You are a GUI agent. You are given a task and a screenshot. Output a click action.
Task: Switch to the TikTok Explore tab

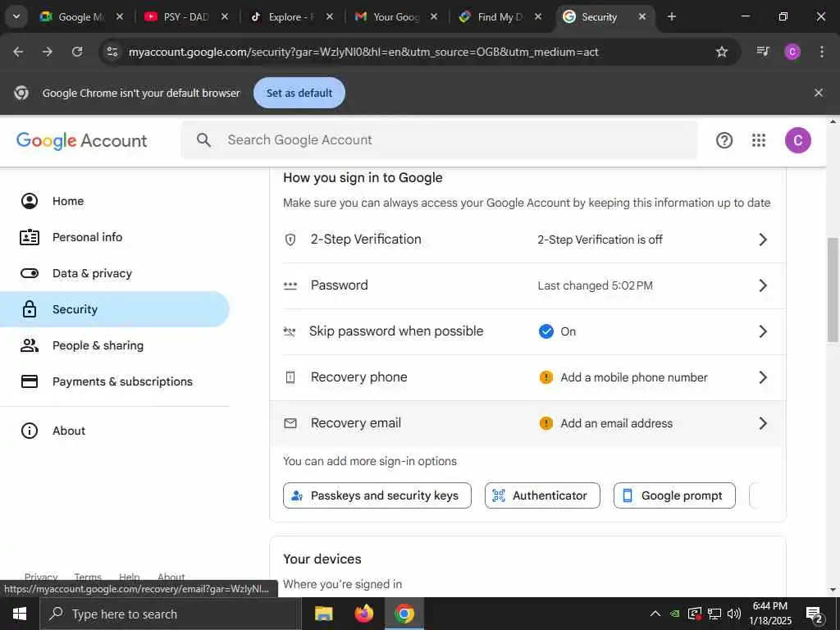coord(291,17)
